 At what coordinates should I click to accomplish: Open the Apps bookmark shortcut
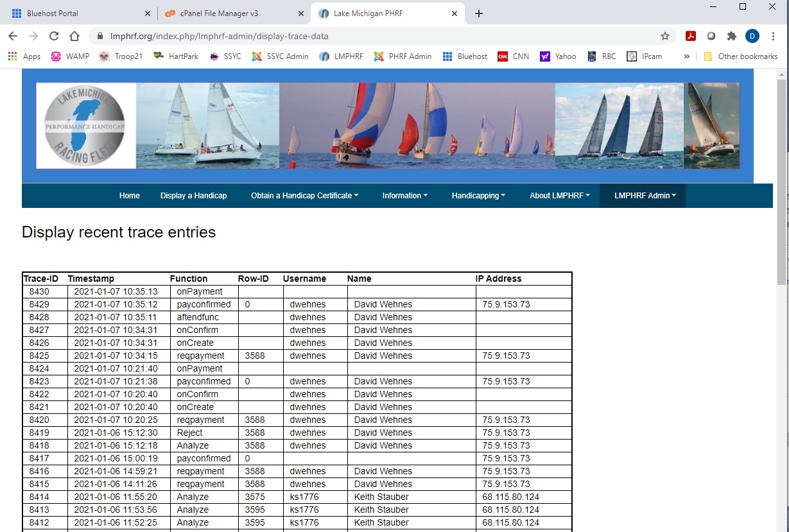pyautogui.click(x=24, y=56)
